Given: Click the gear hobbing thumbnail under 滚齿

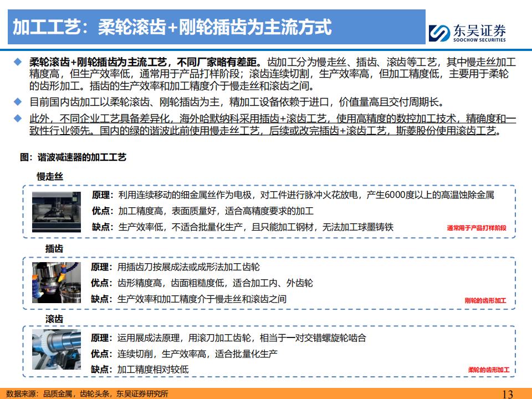Looking at the screenshot, I should [x=57, y=350].
